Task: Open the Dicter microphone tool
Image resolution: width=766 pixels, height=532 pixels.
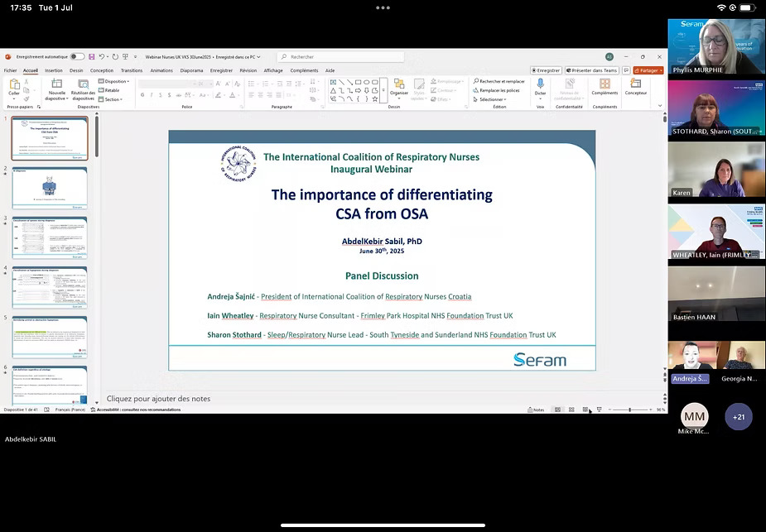Action: coord(540,85)
